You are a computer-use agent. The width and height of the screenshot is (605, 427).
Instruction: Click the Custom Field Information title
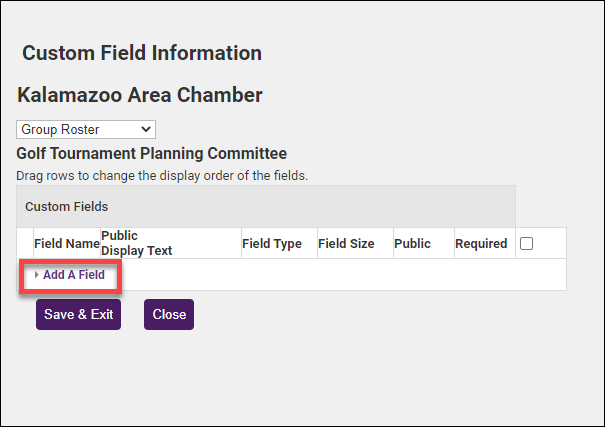point(142,53)
